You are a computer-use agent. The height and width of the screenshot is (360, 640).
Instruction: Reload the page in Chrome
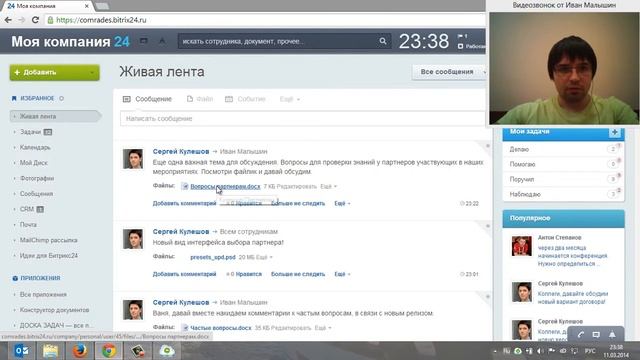(36, 20)
